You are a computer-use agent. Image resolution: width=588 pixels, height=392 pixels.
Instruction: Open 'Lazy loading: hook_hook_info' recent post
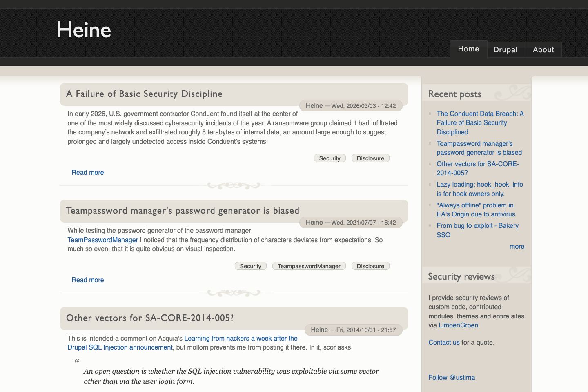(480, 189)
